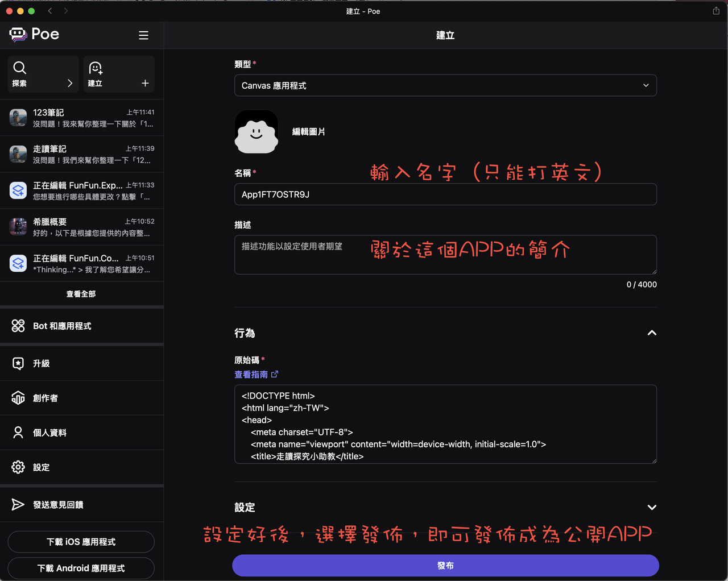
Task: Collapse the 行為 section
Action: point(651,333)
